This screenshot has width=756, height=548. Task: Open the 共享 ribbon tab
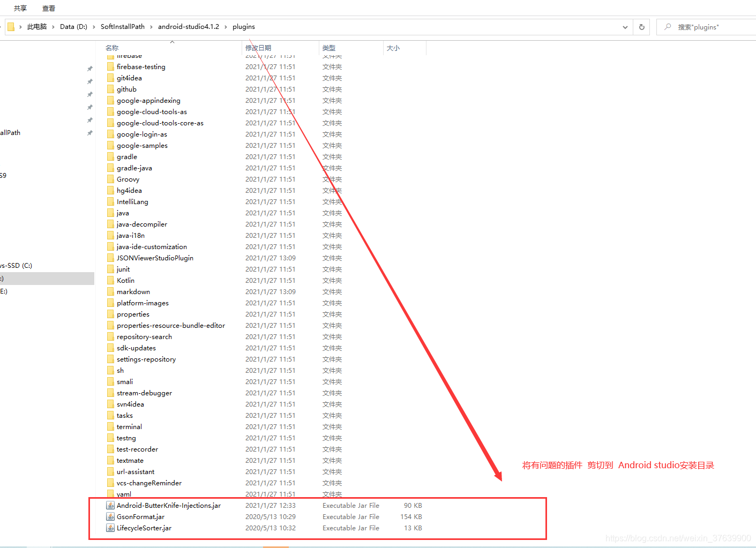[x=20, y=8]
